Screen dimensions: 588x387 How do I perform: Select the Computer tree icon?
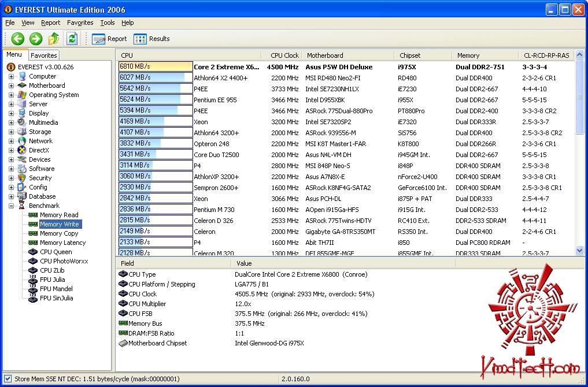point(22,76)
